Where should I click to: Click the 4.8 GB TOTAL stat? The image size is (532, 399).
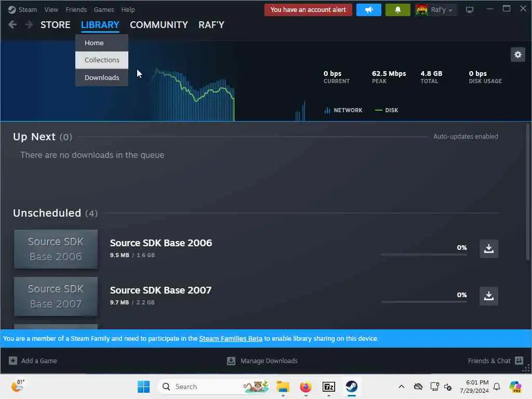coord(431,77)
